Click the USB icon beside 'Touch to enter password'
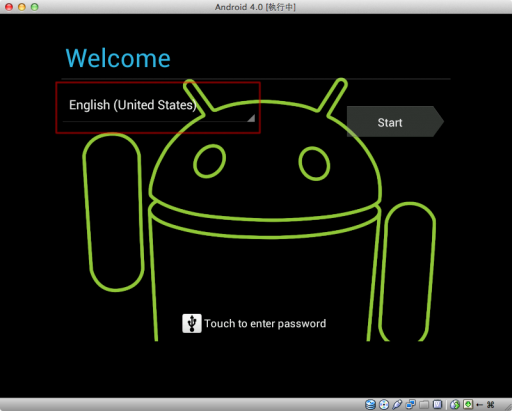 tap(192, 323)
